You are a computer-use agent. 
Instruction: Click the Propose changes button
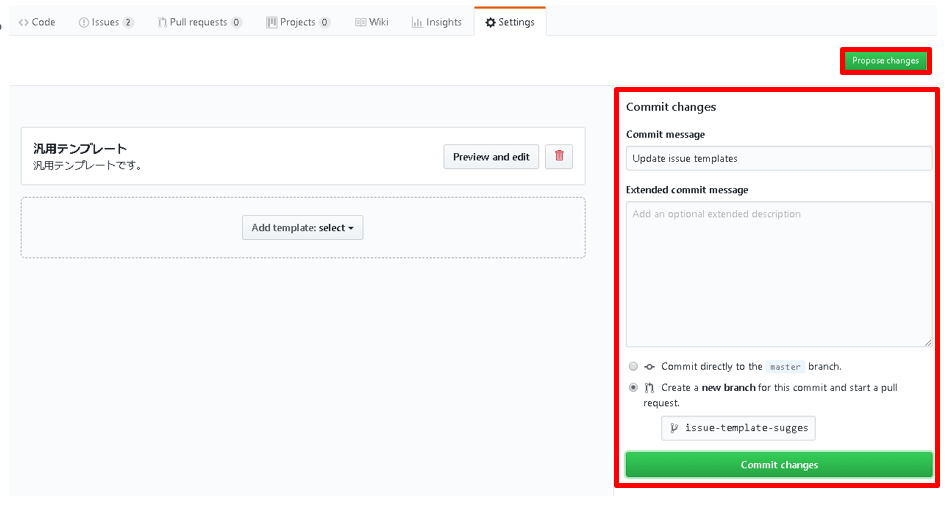click(885, 61)
